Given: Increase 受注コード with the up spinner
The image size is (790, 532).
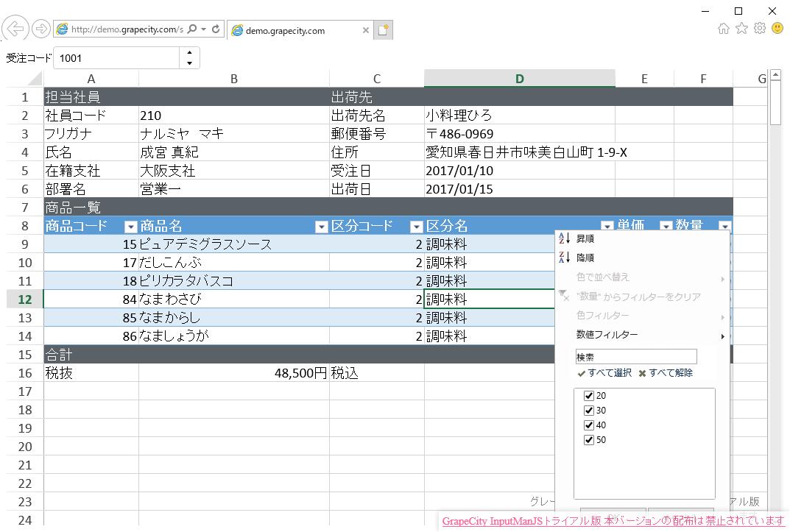Looking at the screenshot, I should pyautogui.click(x=189, y=52).
